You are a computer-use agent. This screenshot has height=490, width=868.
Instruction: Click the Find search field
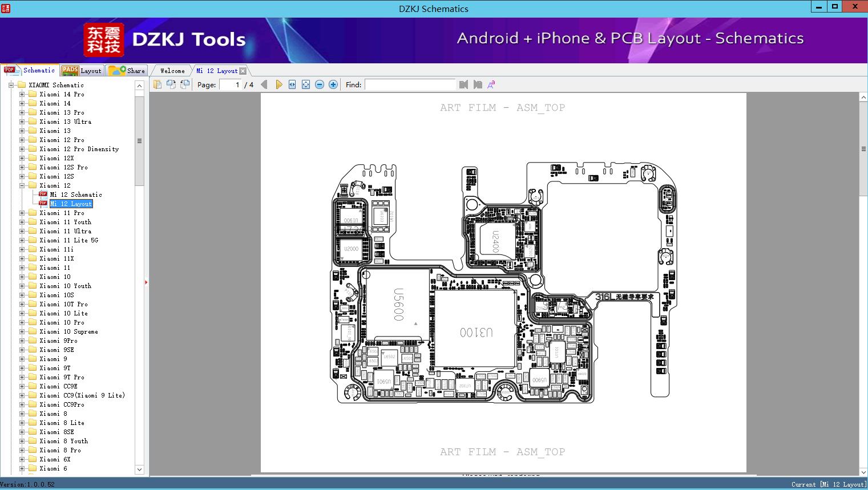tap(410, 84)
